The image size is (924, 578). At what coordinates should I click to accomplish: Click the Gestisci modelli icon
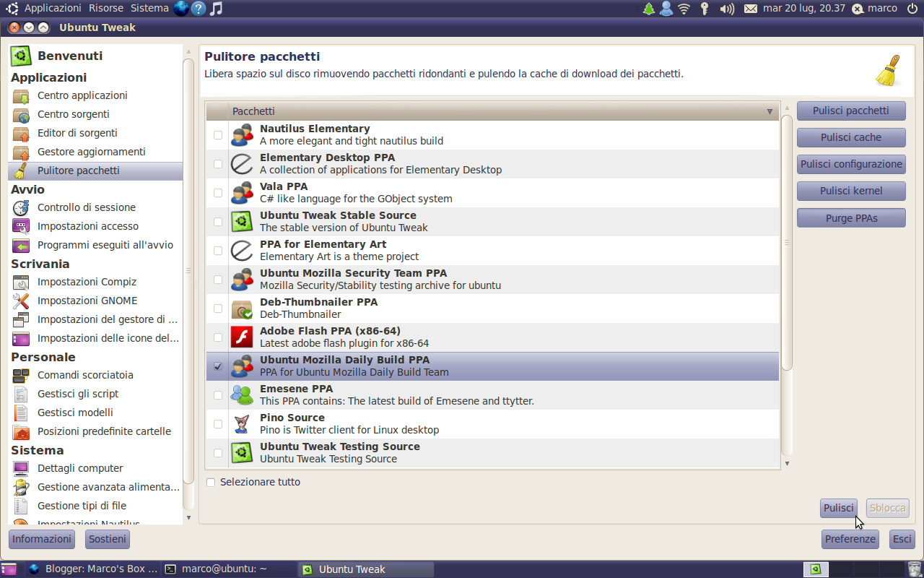click(22, 413)
